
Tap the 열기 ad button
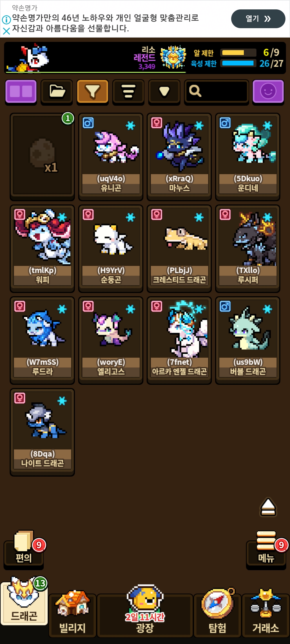coord(258,19)
